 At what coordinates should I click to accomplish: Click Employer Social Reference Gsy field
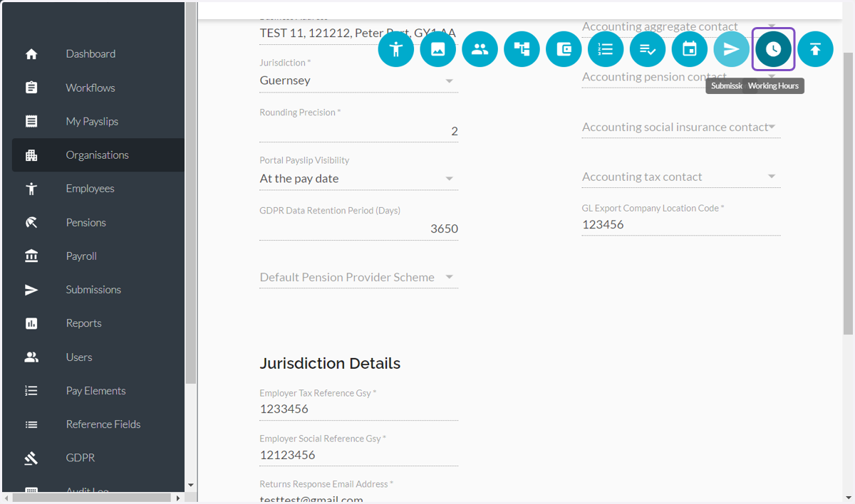click(x=358, y=455)
